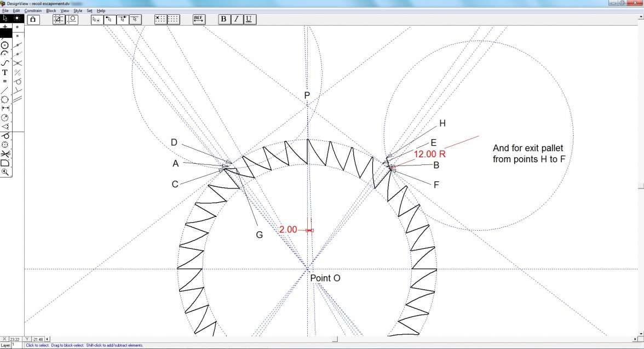Click the Layer number input field

[16, 345]
